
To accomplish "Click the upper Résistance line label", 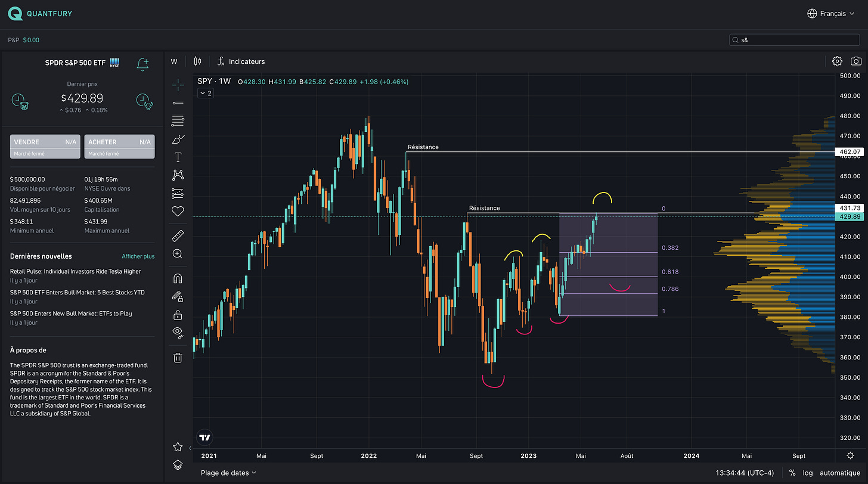I will pos(423,147).
